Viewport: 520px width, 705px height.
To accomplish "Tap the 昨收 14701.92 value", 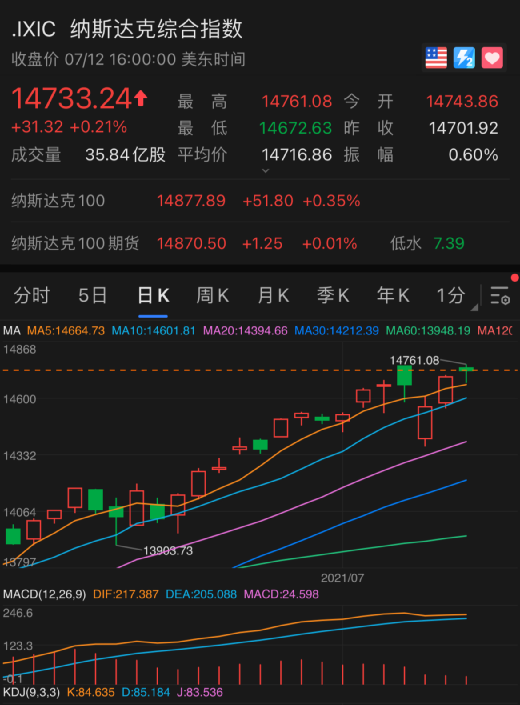I will point(463,129).
